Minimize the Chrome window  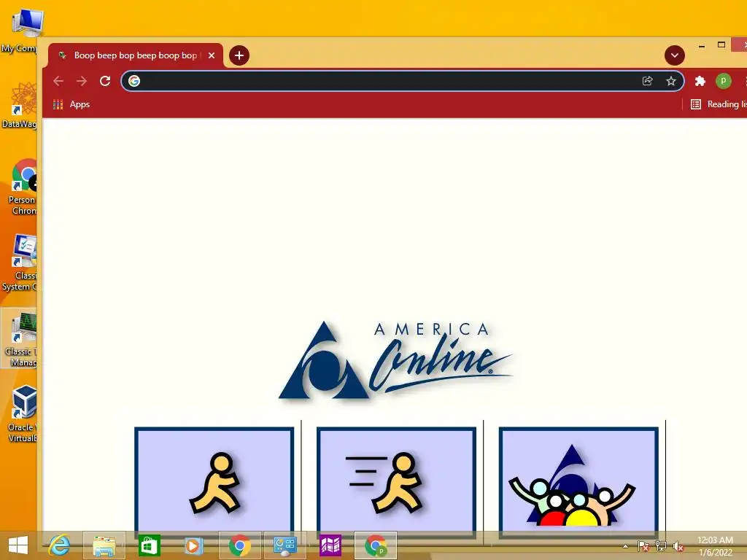[x=701, y=46]
